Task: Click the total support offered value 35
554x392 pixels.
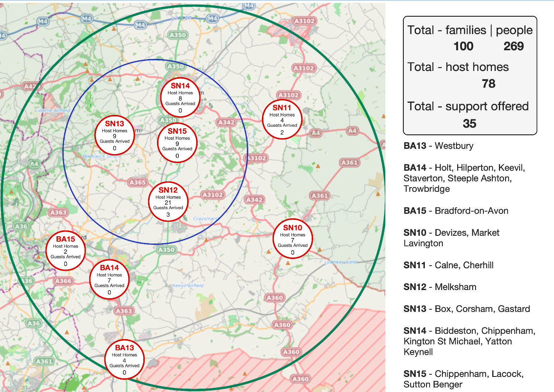Action: 469,123
